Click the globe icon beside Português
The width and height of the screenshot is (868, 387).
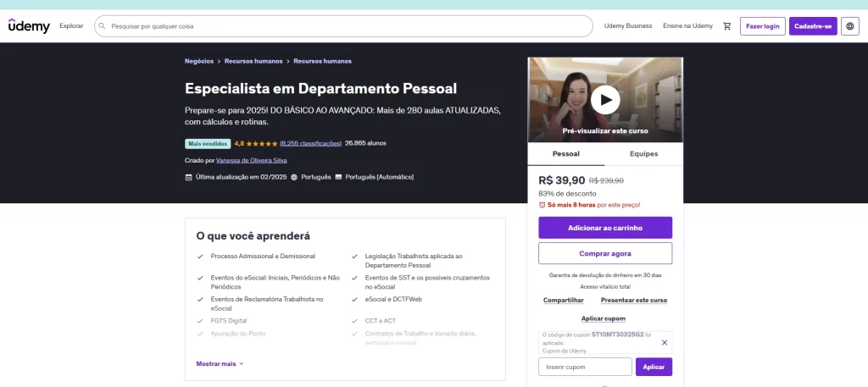point(294,178)
